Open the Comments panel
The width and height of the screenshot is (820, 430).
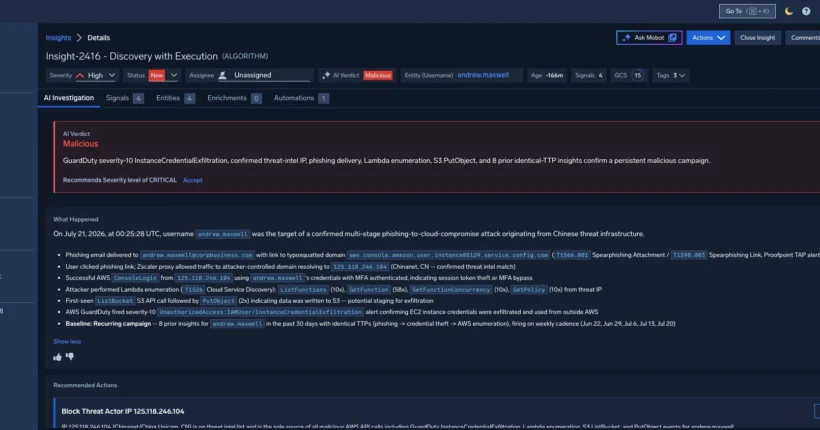805,38
